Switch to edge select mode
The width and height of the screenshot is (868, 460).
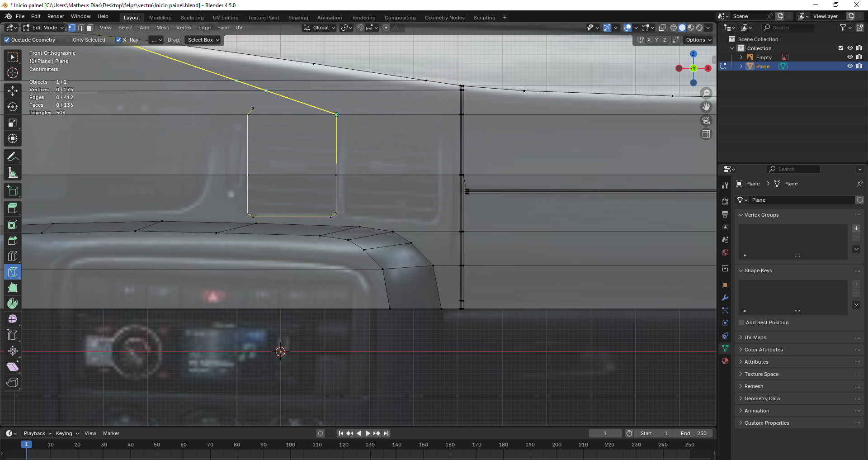click(x=81, y=28)
